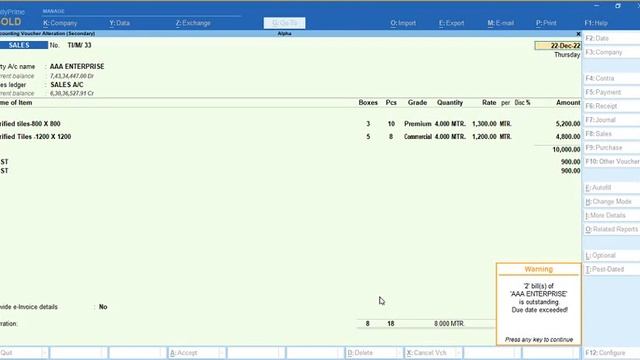Close the voucher alteration screen with X
The image size is (640, 360).
pyautogui.click(x=578, y=34)
